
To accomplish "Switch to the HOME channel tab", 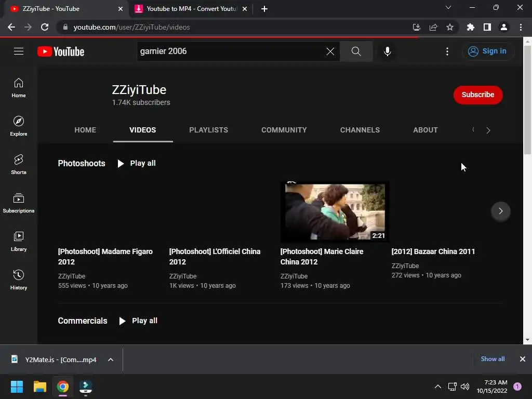I will tap(85, 130).
